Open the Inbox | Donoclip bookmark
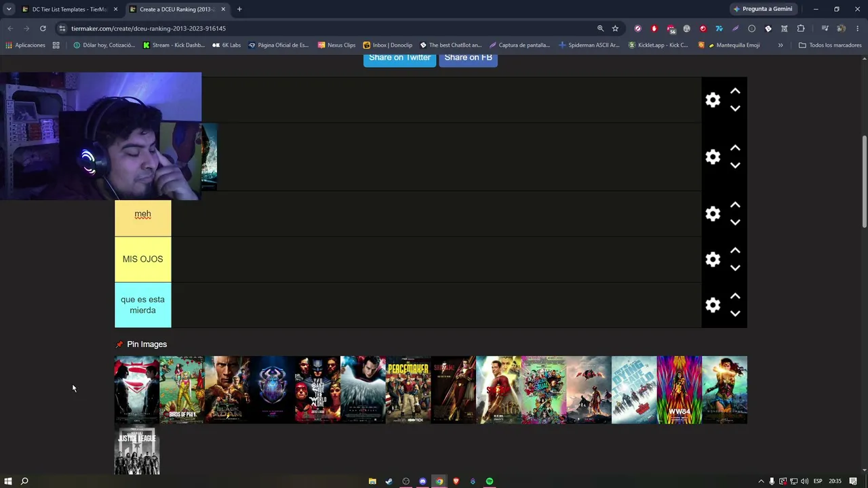 click(387, 45)
